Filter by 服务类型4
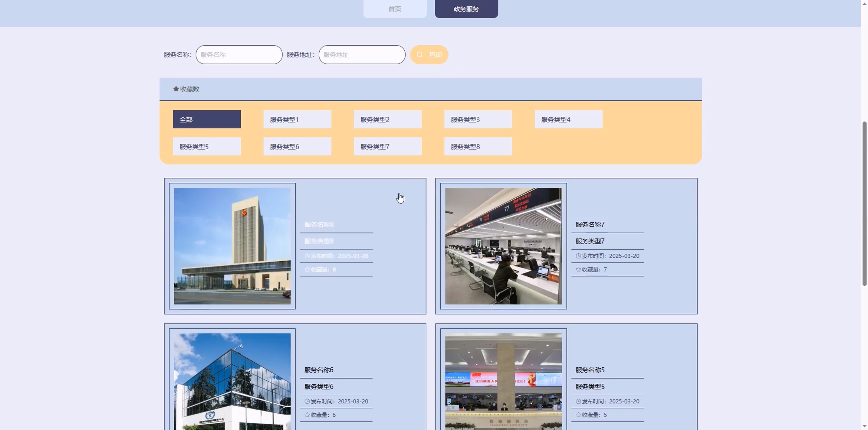 click(x=568, y=119)
